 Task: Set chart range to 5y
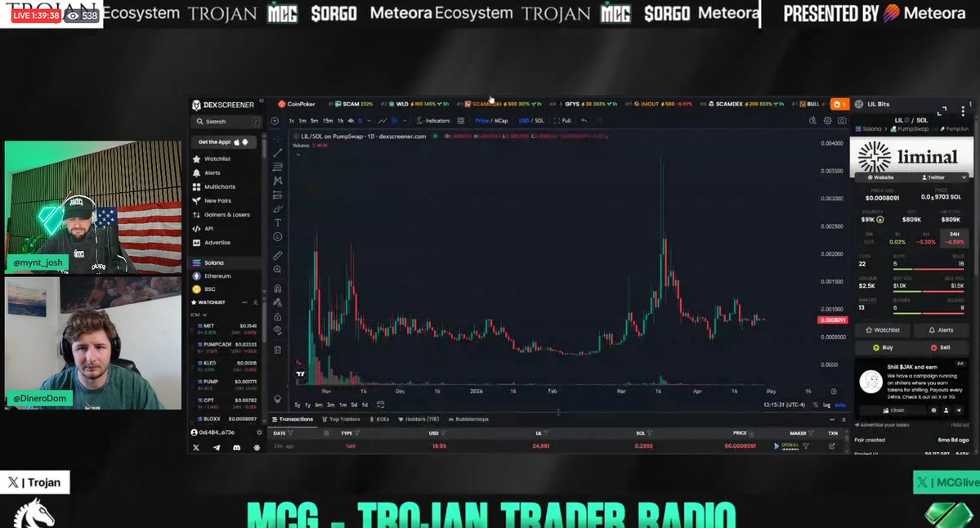tap(298, 405)
